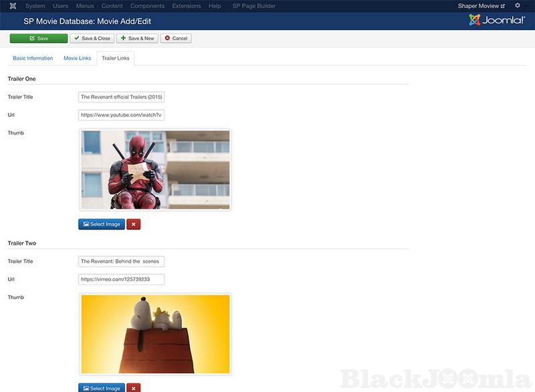Image resolution: width=535 pixels, height=392 pixels.
Task: Choose Save & New
Action: click(137, 38)
